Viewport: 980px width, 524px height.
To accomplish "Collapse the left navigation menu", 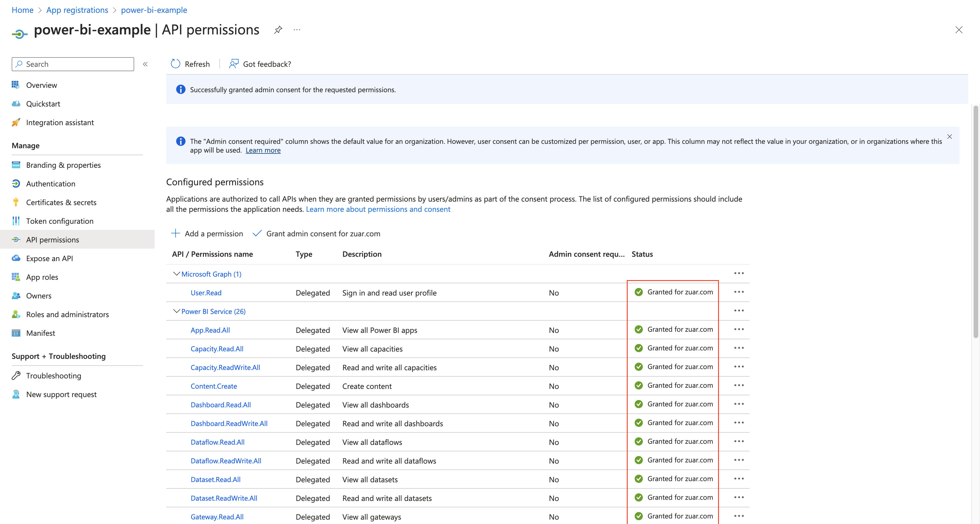I will 145,64.
